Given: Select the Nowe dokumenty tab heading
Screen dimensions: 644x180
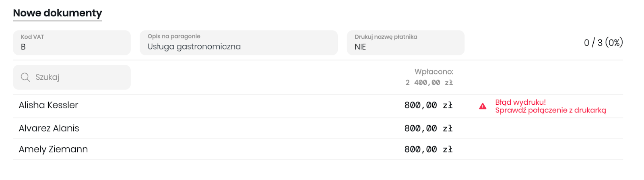Looking at the screenshot, I should point(58,13).
